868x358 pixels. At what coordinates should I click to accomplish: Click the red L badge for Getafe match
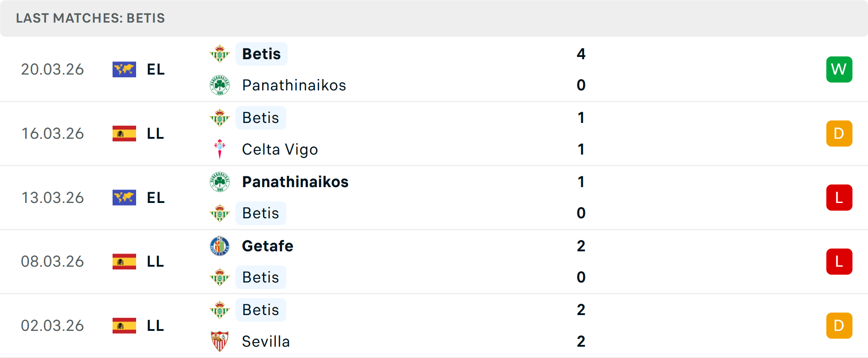point(839,262)
